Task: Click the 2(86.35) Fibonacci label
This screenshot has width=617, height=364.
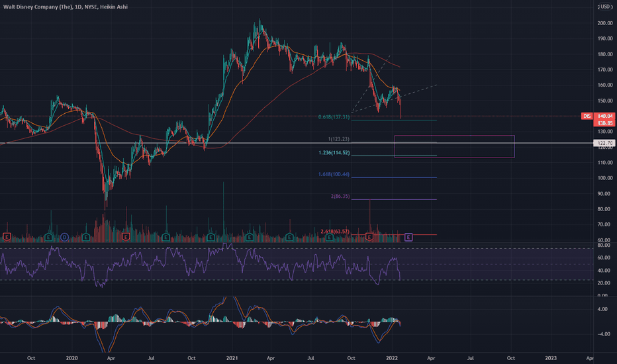Action: (x=340, y=196)
